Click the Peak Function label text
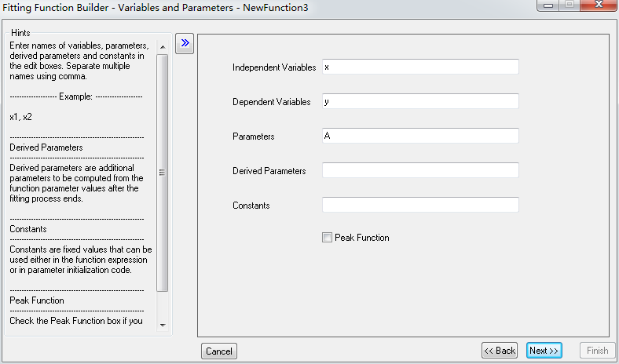The width and height of the screenshot is (619, 364). click(361, 238)
